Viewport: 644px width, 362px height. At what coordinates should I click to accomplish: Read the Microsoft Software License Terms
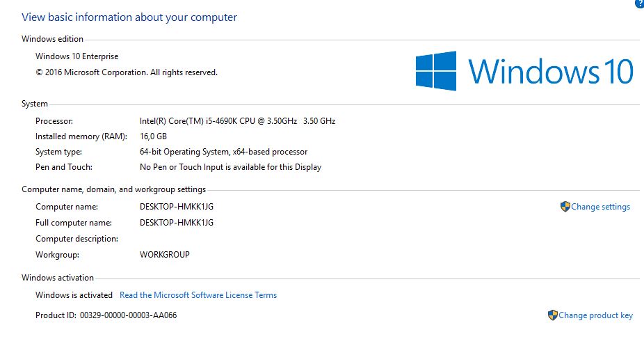(198, 295)
